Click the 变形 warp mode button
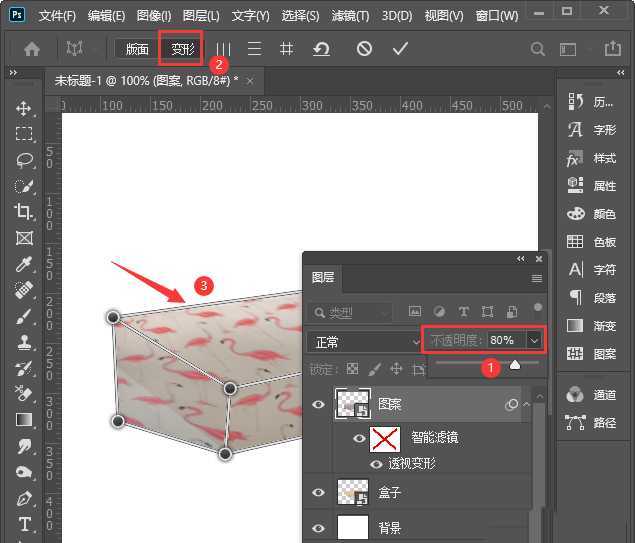This screenshot has height=543, width=635. click(x=182, y=48)
